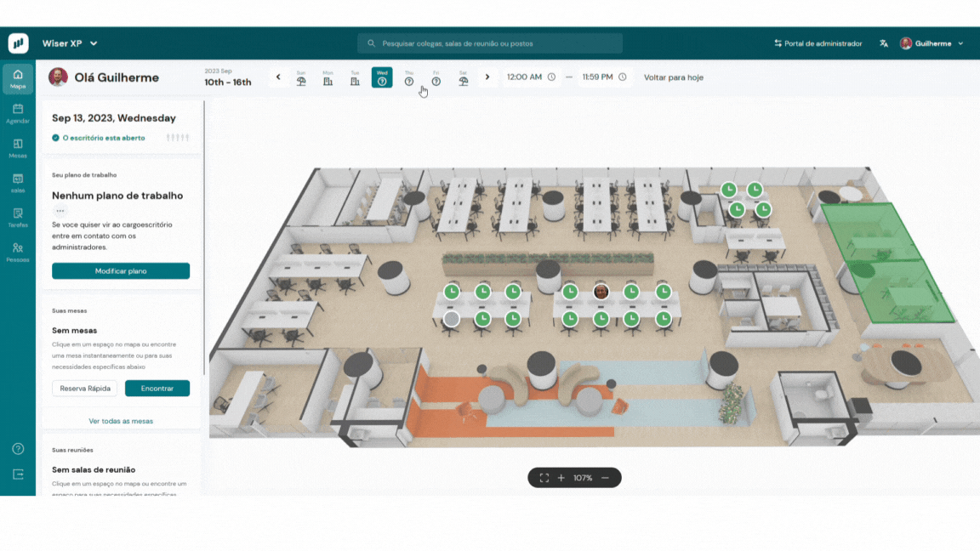The height and width of the screenshot is (551, 980).
Task: Go to the Mesas section
Action: [x=18, y=149]
